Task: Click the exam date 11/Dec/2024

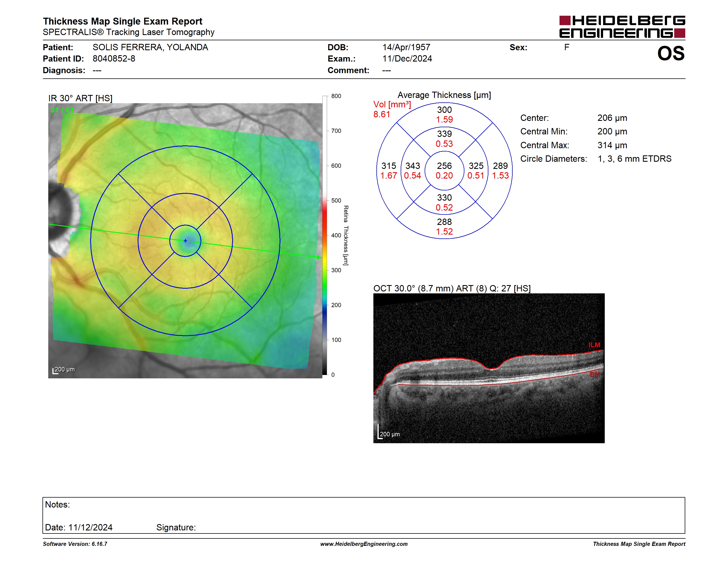Action: point(407,59)
